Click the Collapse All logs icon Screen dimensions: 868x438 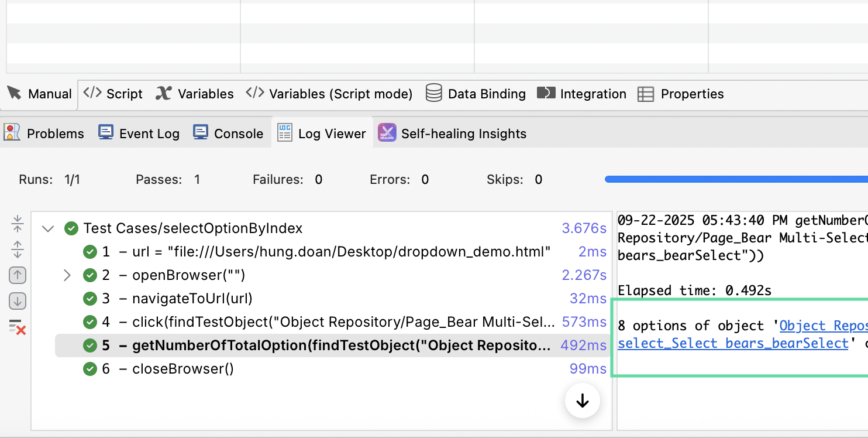[17, 223]
